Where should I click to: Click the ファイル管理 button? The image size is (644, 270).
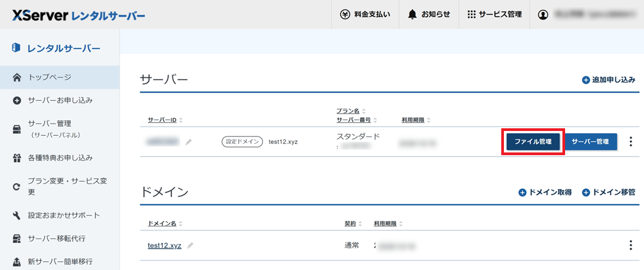pyautogui.click(x=533, y=142)
